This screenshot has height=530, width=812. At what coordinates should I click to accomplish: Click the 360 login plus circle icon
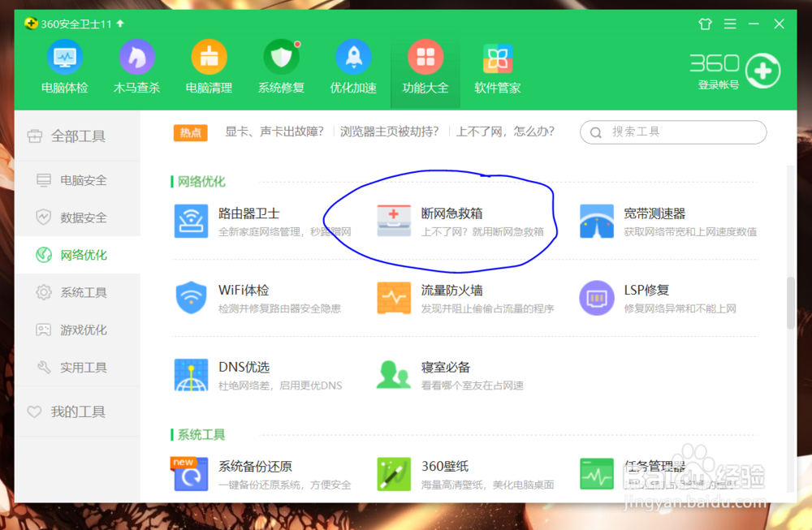[762, 71]
